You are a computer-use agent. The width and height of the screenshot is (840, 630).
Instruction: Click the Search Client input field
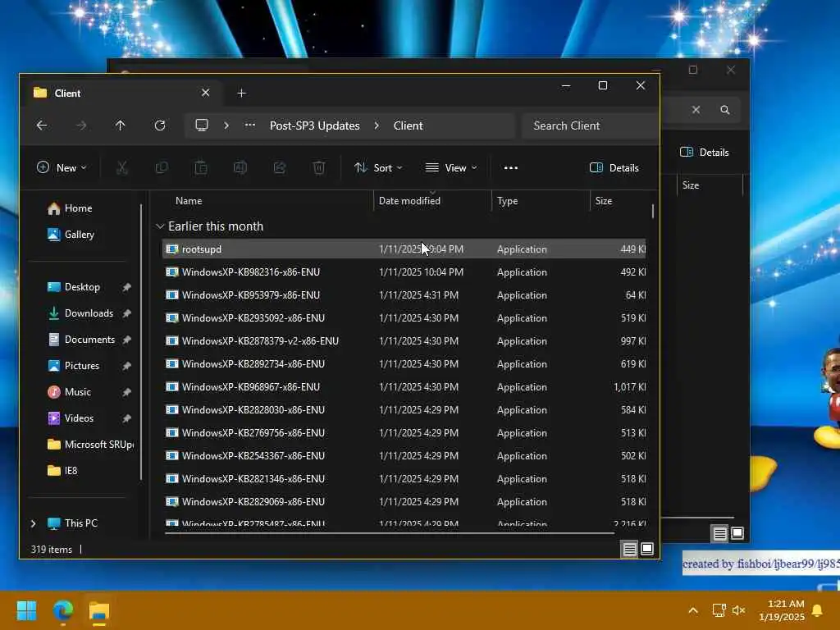point(590,126)
